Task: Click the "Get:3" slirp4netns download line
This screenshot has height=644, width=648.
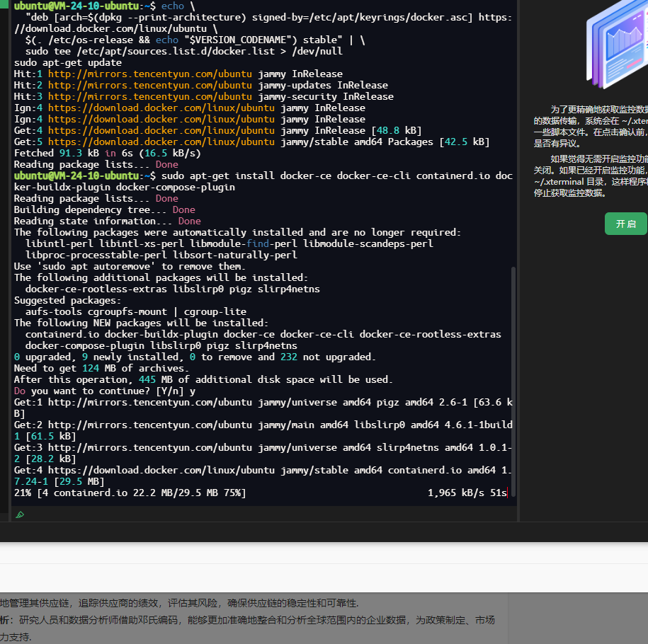Action: click(x=263, y=453)
